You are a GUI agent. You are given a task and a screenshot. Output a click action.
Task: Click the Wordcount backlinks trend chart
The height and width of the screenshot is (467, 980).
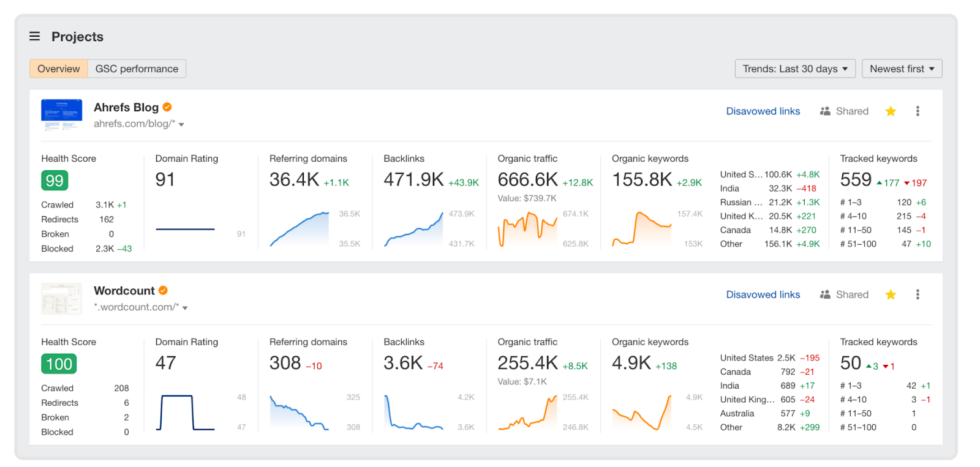pyautogui.click(x=413, y=413)
